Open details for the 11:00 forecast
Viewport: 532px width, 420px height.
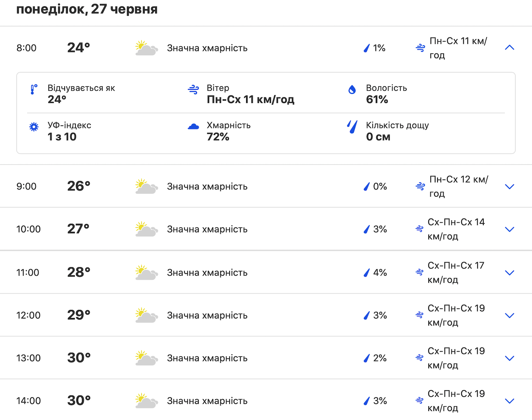tap(509, 273)
